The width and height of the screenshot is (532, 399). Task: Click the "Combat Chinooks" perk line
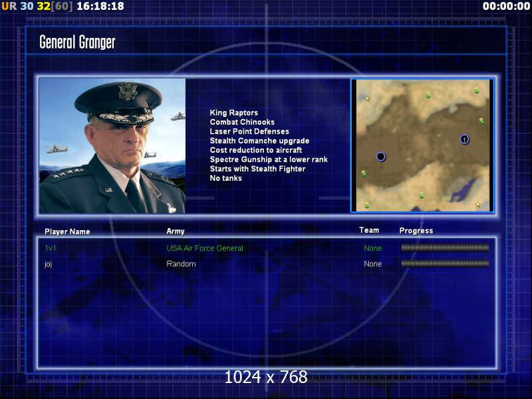(242, 122)
